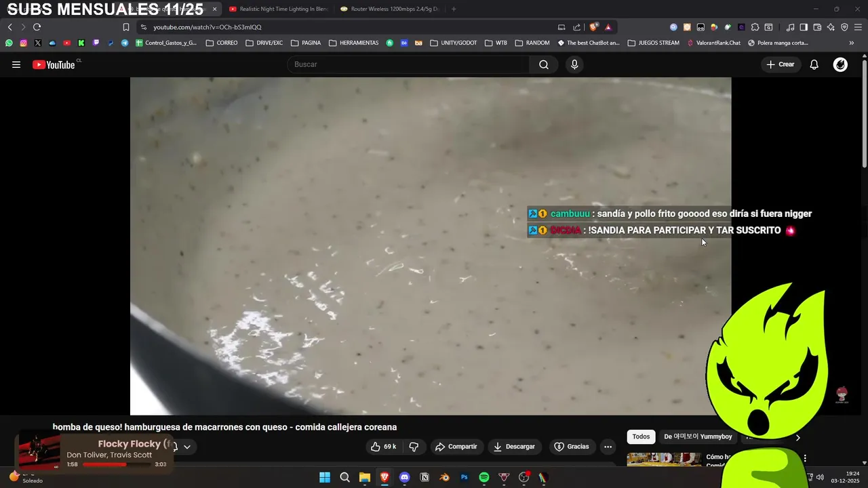Open The best ChatBot bookmark
The height and width of the screenshot is (488, 868).
(x=589, y=43)
